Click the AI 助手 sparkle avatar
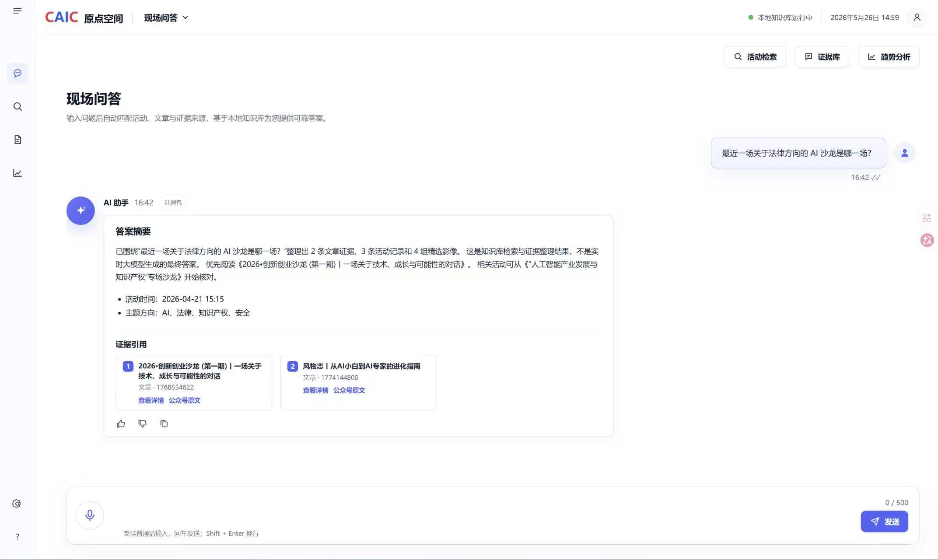This screenshot has width=938, height=560. (80, 210)
